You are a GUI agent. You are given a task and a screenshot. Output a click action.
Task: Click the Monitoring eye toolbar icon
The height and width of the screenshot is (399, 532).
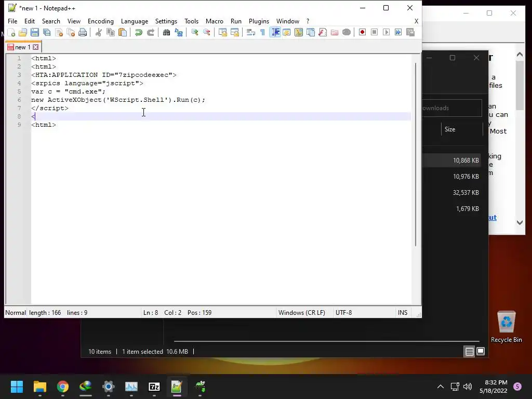(347, 32)
